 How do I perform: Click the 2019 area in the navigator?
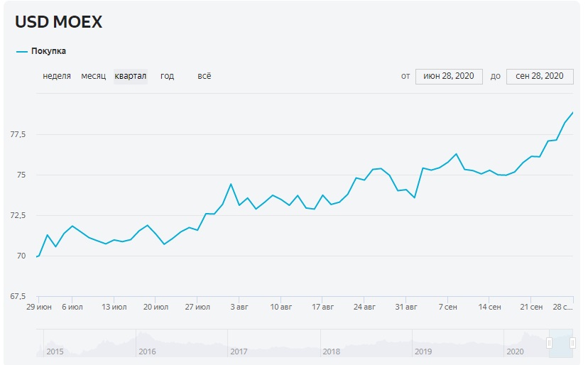point(423,351)
